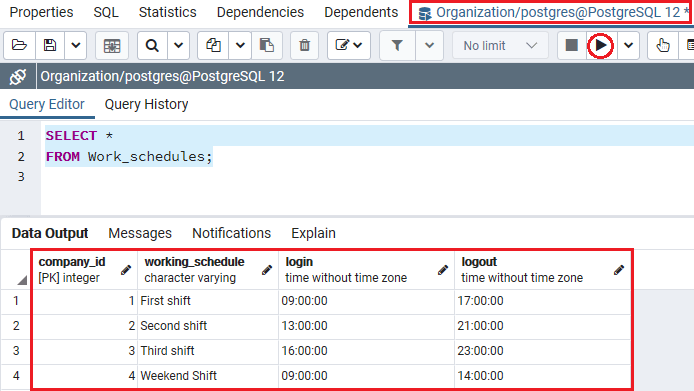
Task: Expand the find options dropdown arrow
Action: 178,45
